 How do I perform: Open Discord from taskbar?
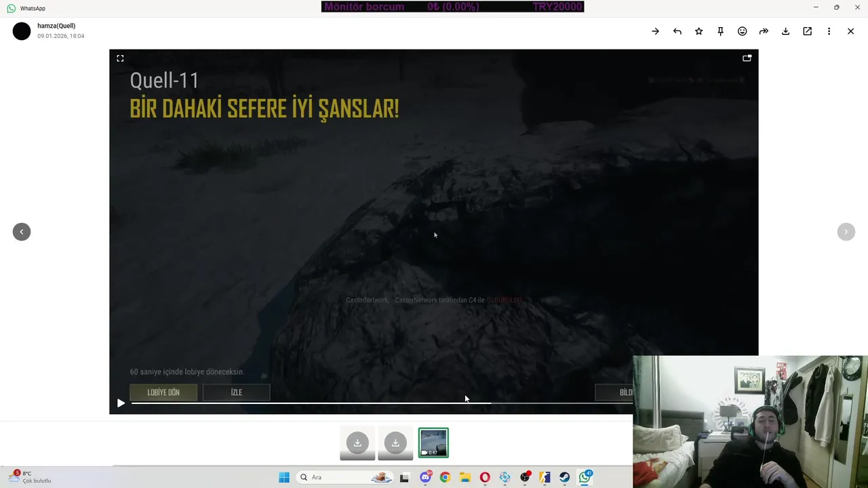click(425, 477)
